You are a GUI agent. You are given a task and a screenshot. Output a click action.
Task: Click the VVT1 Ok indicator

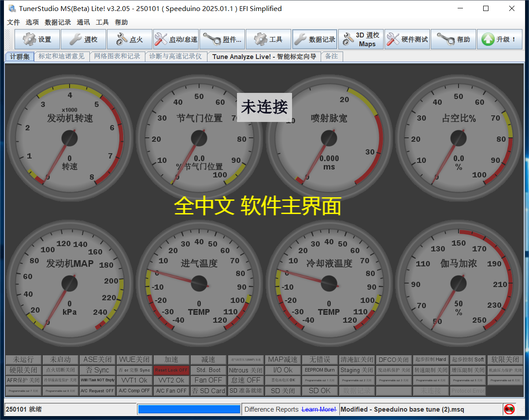(134, 380)
